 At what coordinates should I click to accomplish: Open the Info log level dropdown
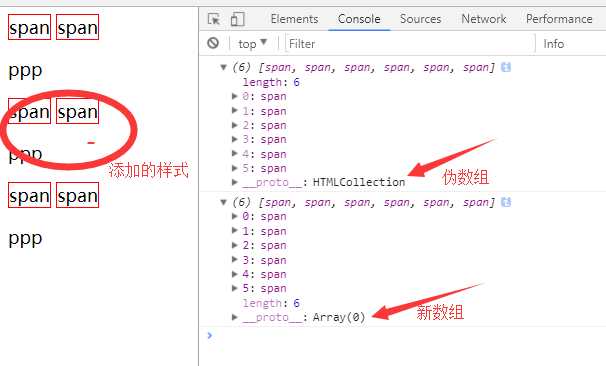553,44
